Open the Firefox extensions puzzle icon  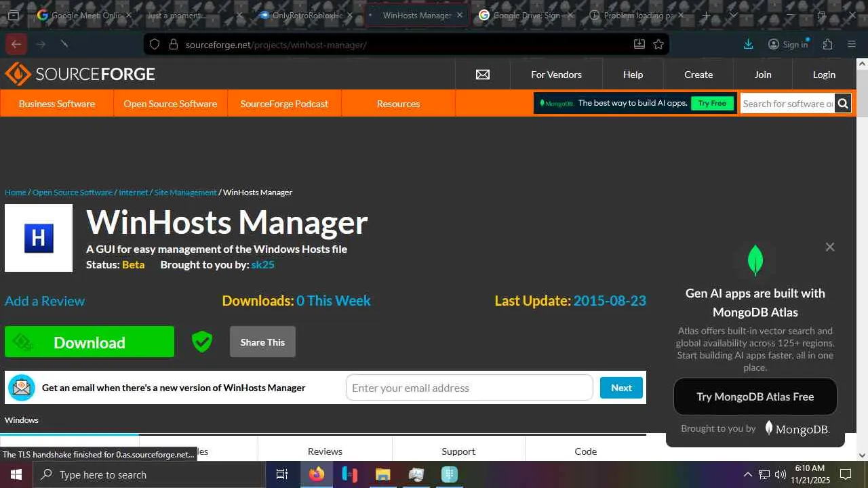827,44
